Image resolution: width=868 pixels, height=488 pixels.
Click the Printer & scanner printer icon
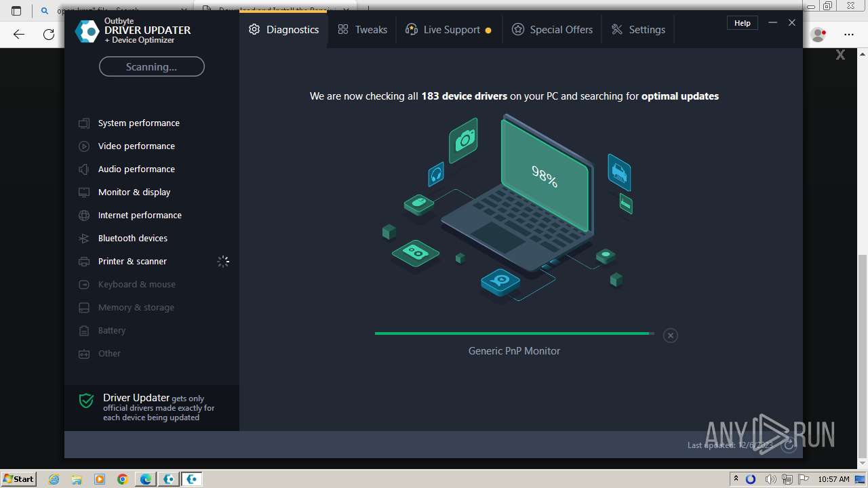click(x=84, y=262)
